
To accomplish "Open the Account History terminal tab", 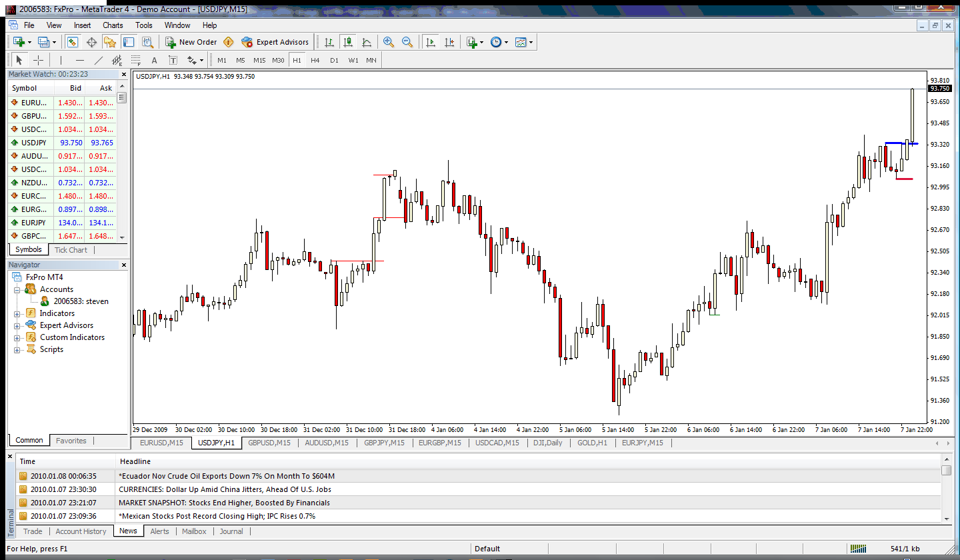I will click(x=81, y=531).
